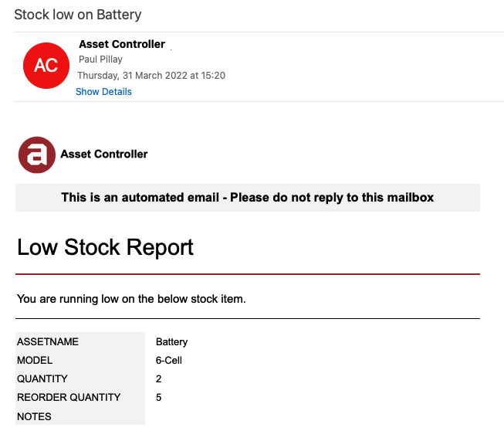The image size is (504, 441).
Task: Click the subject Stock low on Battery
Action: (x=78, y=15)
